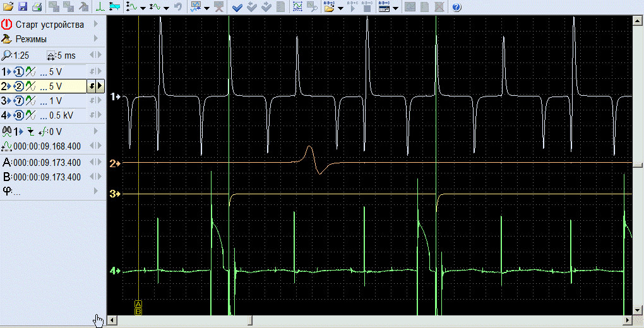Adjust cursor A time stepper arrows
The image size is (644, 328).
pos(95,163)
